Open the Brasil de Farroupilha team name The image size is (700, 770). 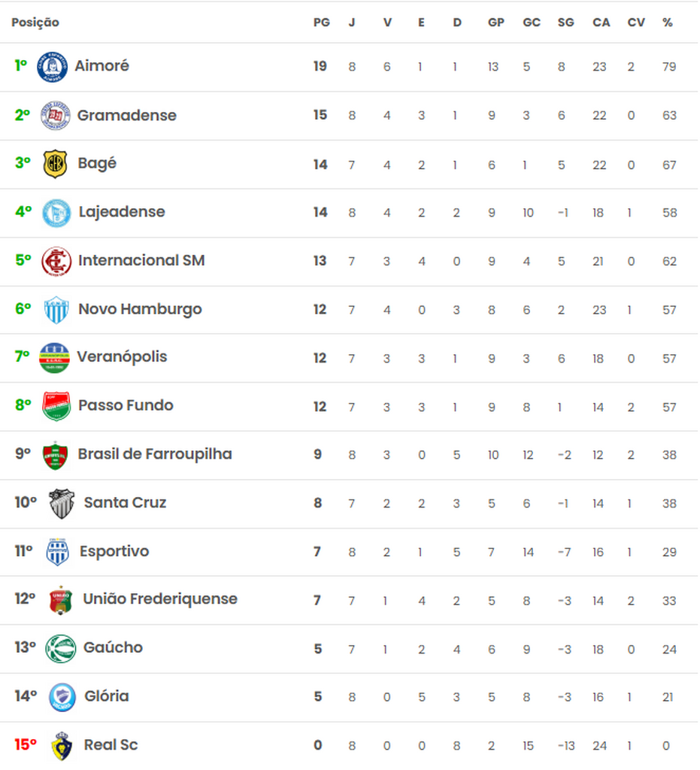[x=155, y=454]
